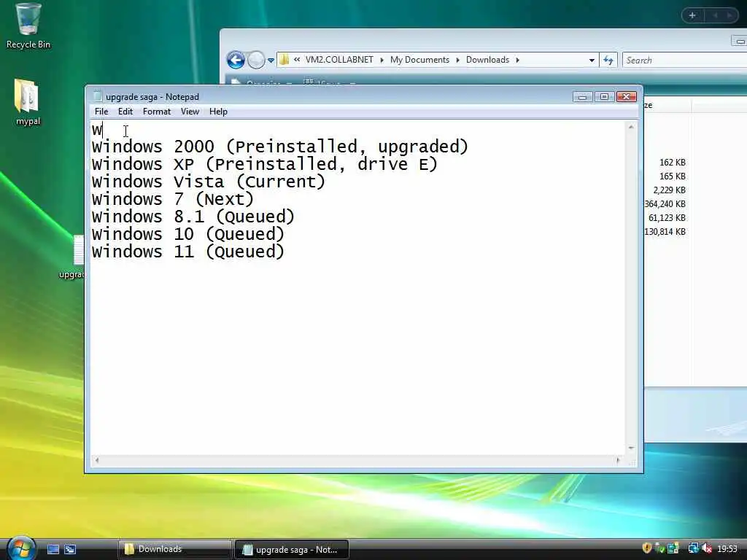Expand arrow after My Documents breadcrumb
Image resolution: width=747 pixels, height=560 pixels.
pyautogui.click(x=458, y=60)
